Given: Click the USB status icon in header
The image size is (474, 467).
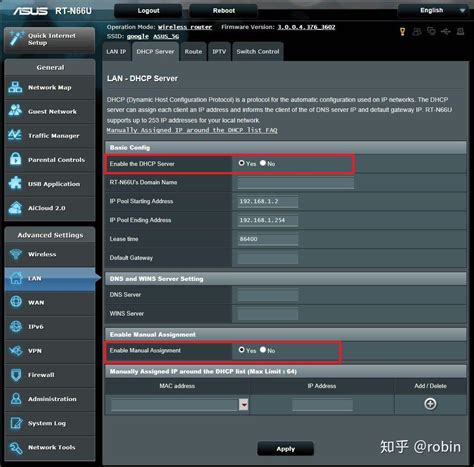Looking at the screenshot, I should (x=446, y=32).
